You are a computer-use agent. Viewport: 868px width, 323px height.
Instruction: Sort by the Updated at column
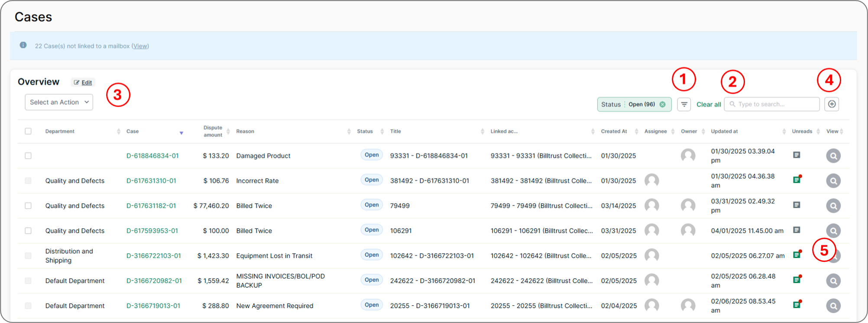784,131
